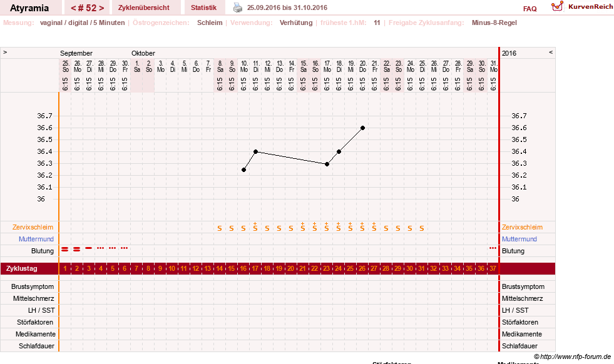This screenshot has width=614, height=364.
Task: Click the date column 20. Do
Action: pos(362,76)
